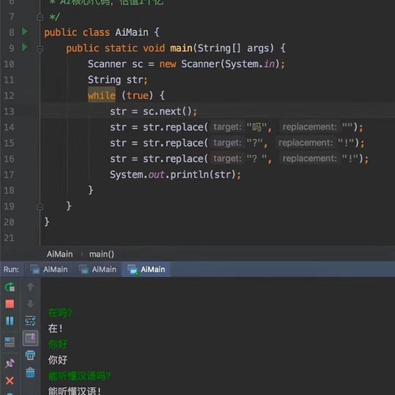Click AiMain in the breadcrumb bar

[60, 254]
